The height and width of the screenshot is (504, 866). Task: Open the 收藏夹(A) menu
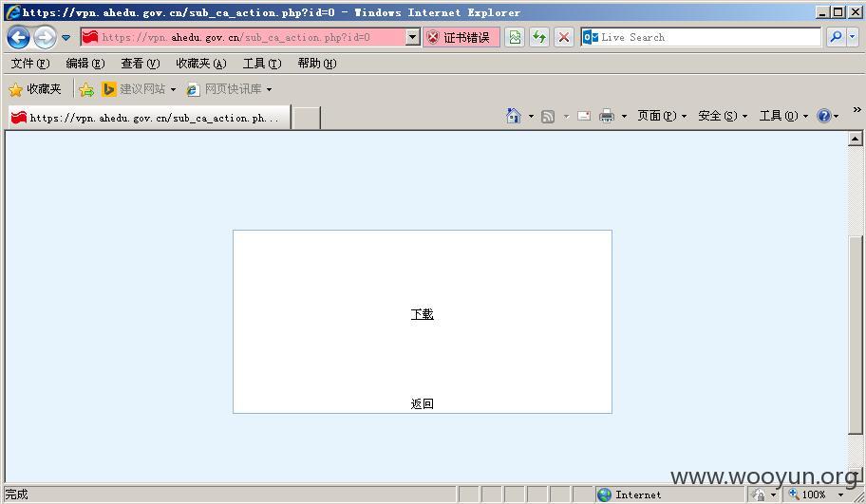tap(201, 64)
